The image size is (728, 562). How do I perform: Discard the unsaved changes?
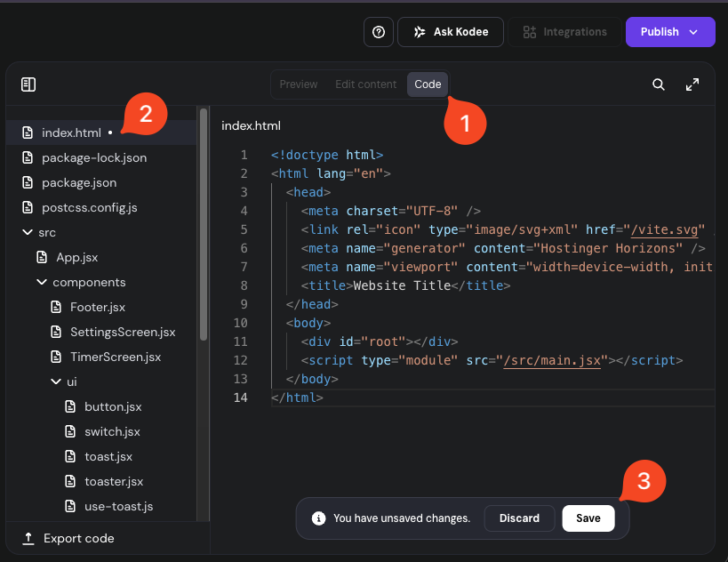519,518
